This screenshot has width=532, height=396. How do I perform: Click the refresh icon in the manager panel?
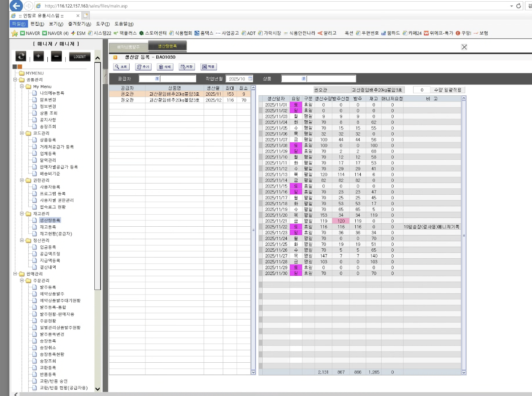pyautogui.click(x=21, y=57)
